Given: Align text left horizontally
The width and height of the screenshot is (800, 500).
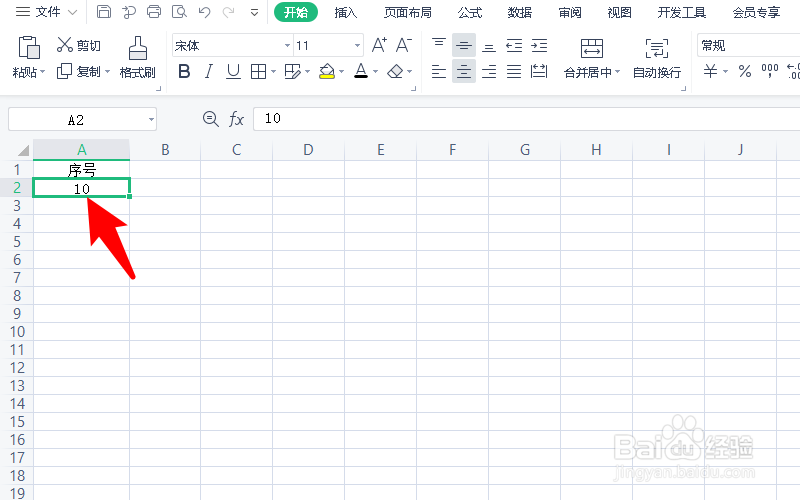Looking at the screenshot, I should 439,71.
